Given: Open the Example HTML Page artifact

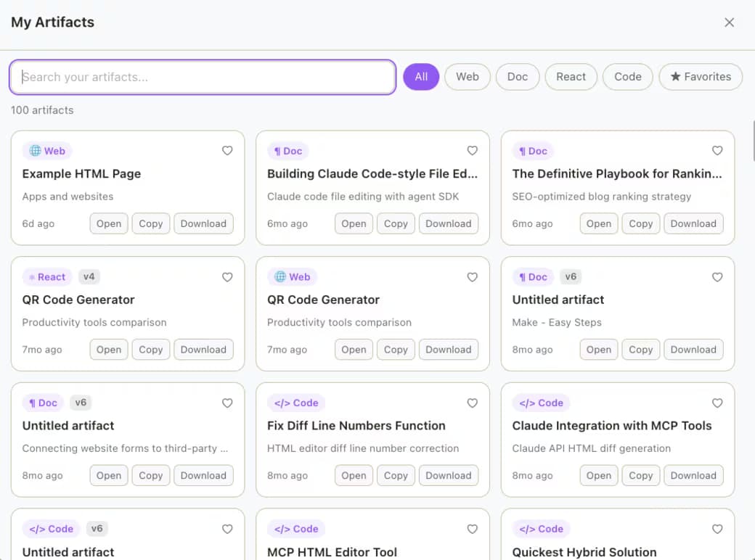Looking at the screenshot, I should [x=109, y=223].
